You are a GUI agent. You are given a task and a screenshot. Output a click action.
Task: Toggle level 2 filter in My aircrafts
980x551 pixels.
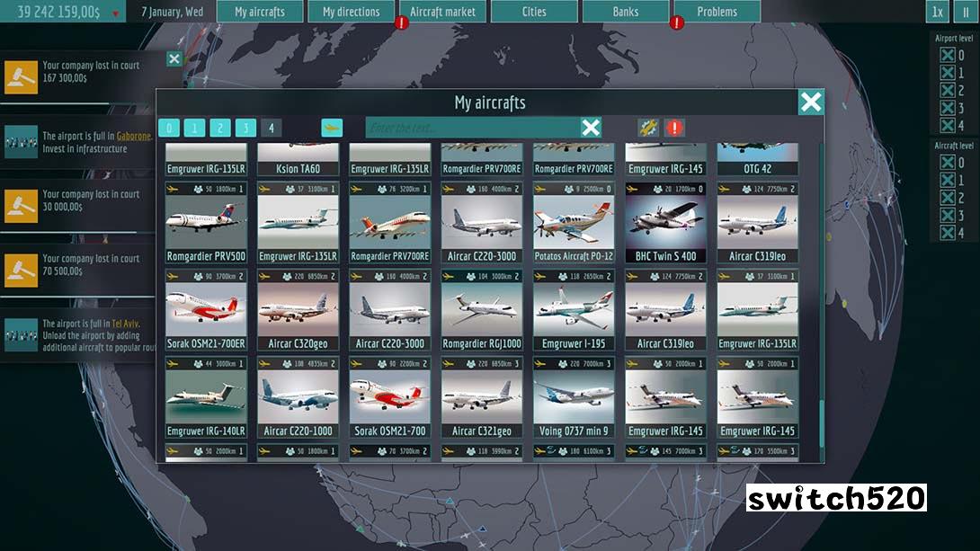click(220, 128)
